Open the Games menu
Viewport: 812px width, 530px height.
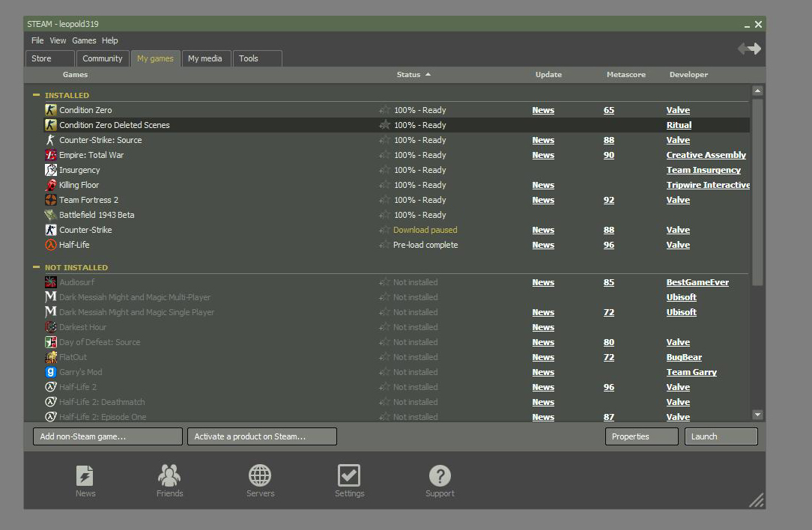click(84, 40)
